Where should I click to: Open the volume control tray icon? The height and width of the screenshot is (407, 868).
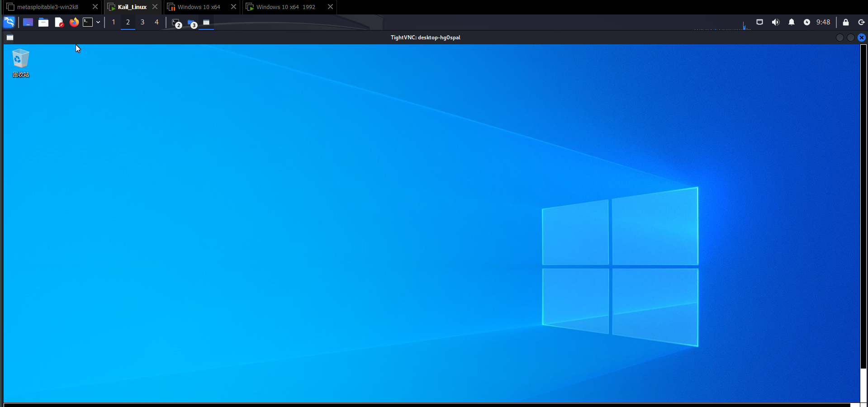776,22
